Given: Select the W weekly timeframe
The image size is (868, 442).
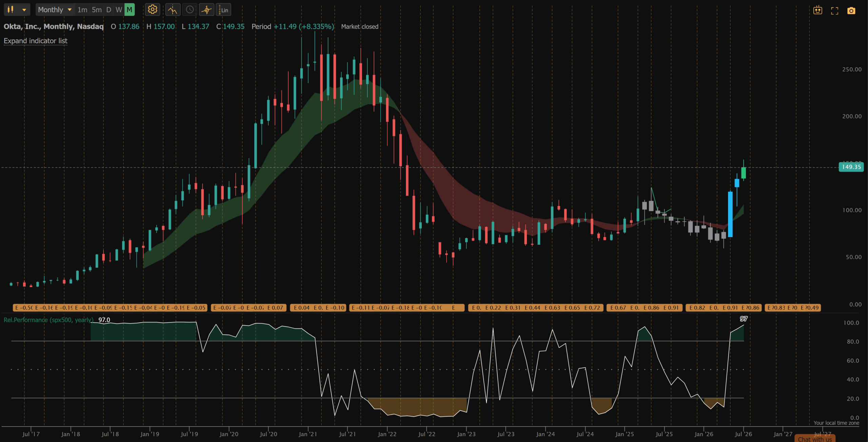Looking at the screenshot, I should point(119,10).
